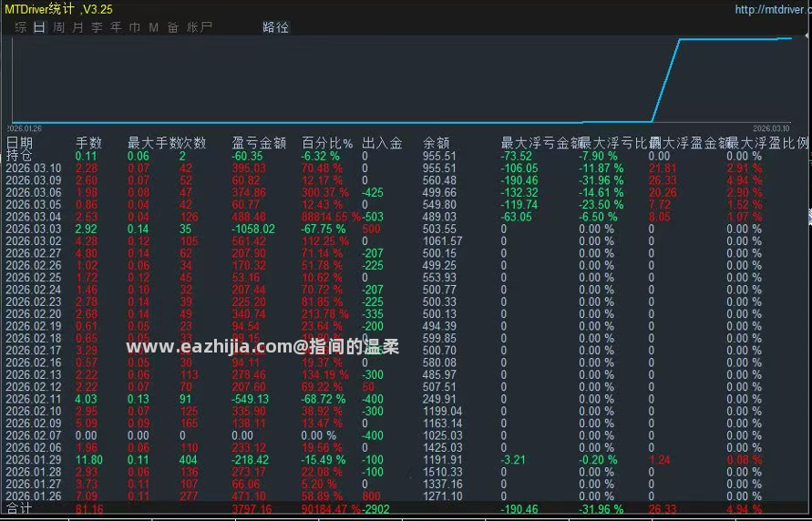Click the 21.81 floating profit cell

(663, 169)
